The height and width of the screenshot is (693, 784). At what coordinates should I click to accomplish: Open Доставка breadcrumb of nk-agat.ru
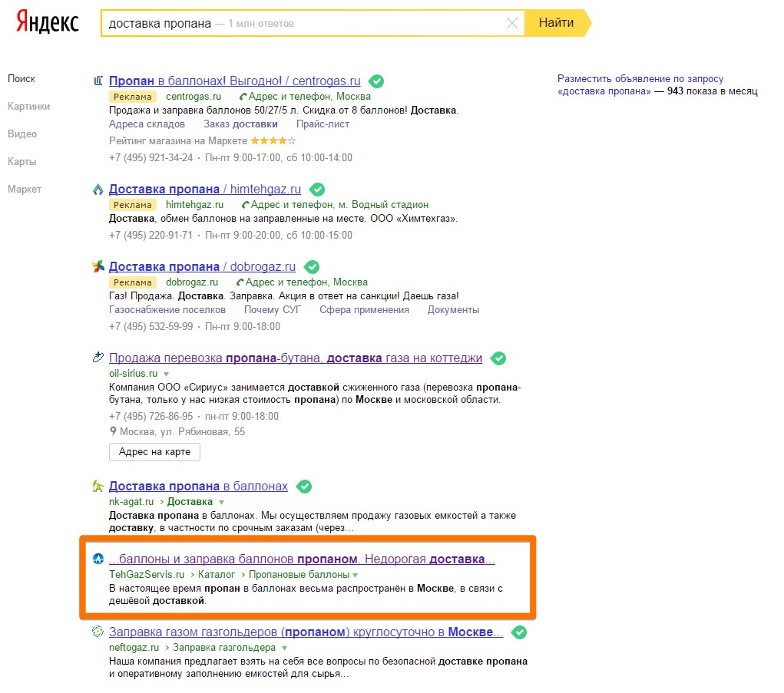[190, 502]
